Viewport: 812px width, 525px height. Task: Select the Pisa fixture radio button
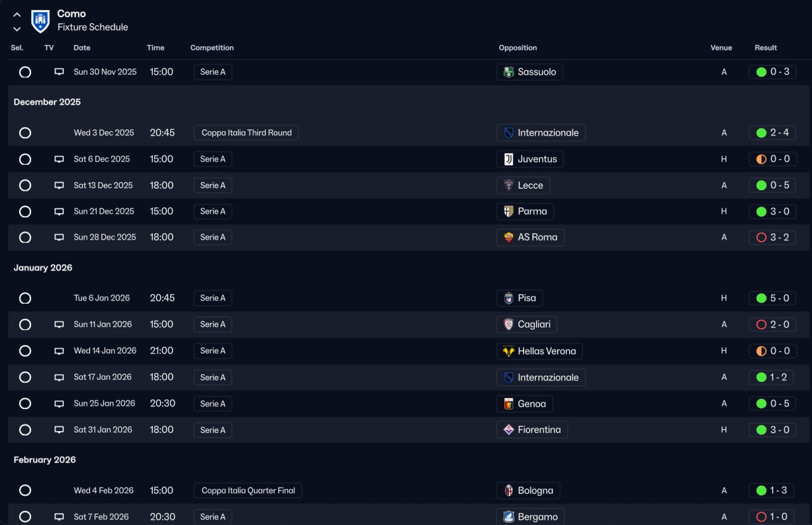tap(25, 298)
